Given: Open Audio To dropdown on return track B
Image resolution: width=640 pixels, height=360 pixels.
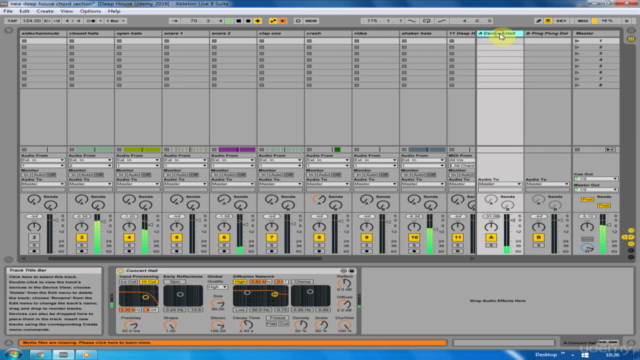Looking at the screenshot, I should point(547,184).
